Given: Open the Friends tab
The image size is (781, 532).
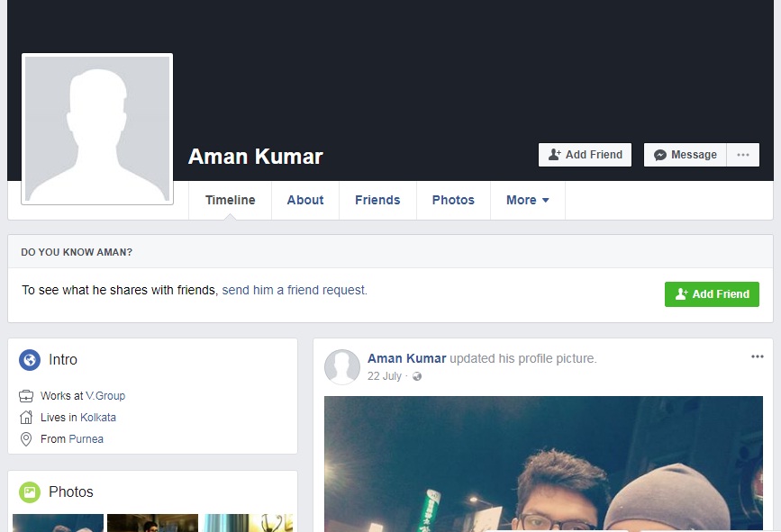Looking at the screenshot, I should click(x=377, y=200).
